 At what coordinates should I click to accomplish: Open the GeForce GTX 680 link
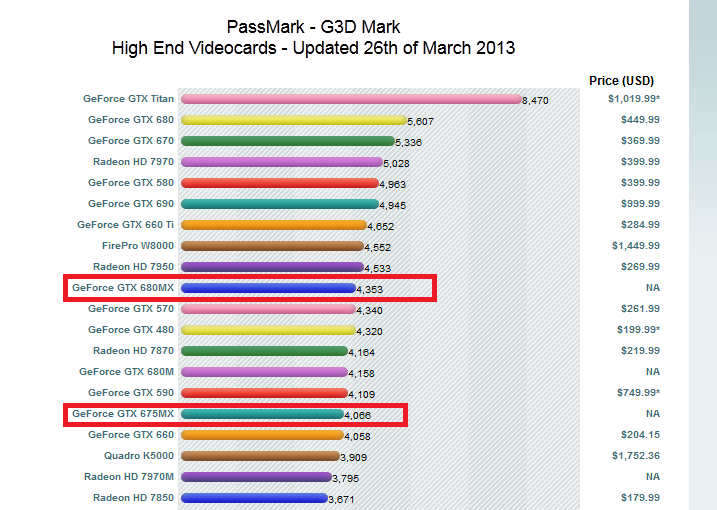click(131, 120)
